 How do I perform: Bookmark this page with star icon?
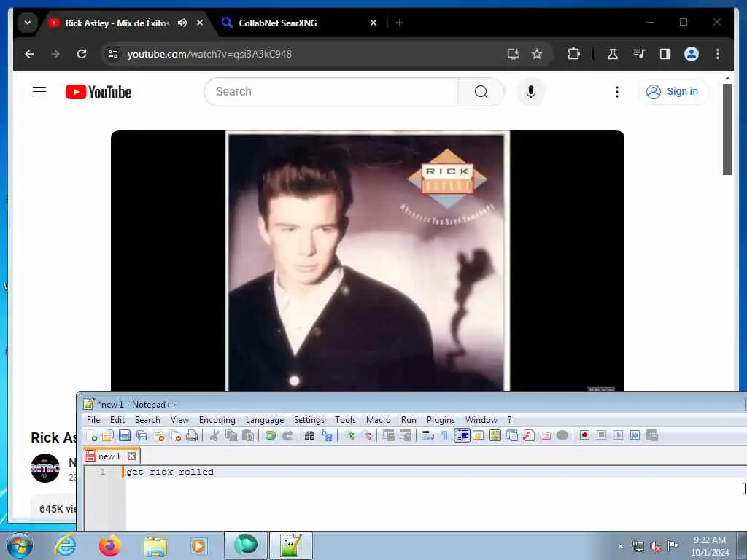[537, 54]
